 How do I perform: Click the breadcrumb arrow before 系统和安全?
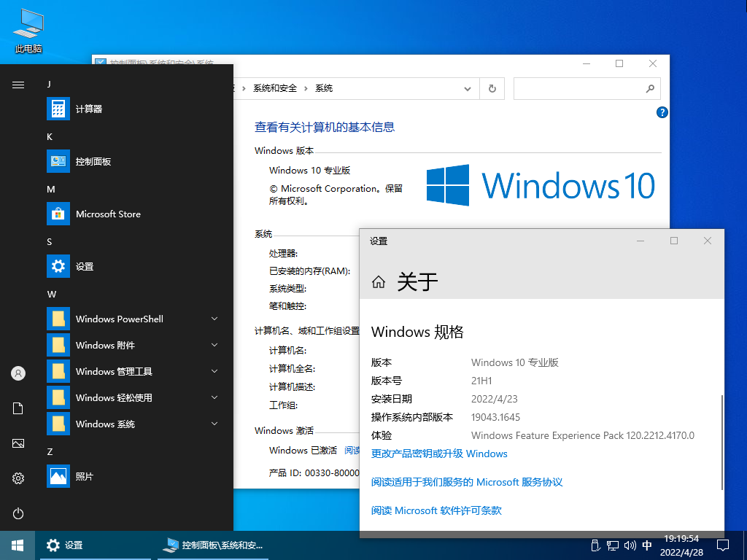(x=244, y=88)
